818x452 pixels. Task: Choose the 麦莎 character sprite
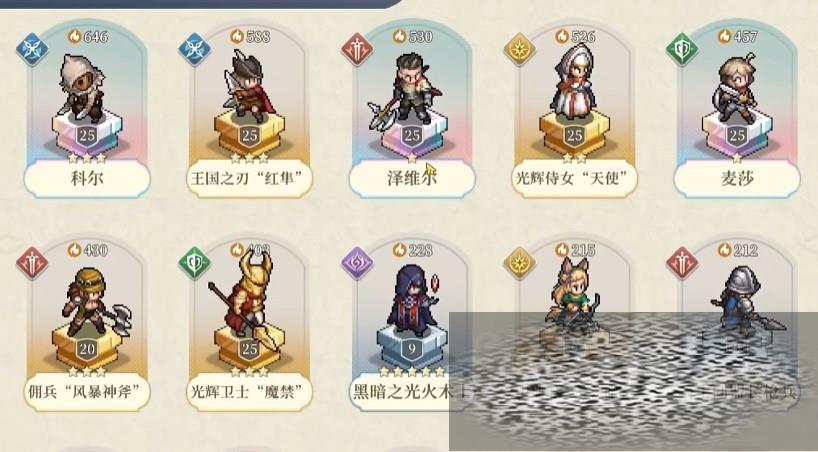[734, 88]
